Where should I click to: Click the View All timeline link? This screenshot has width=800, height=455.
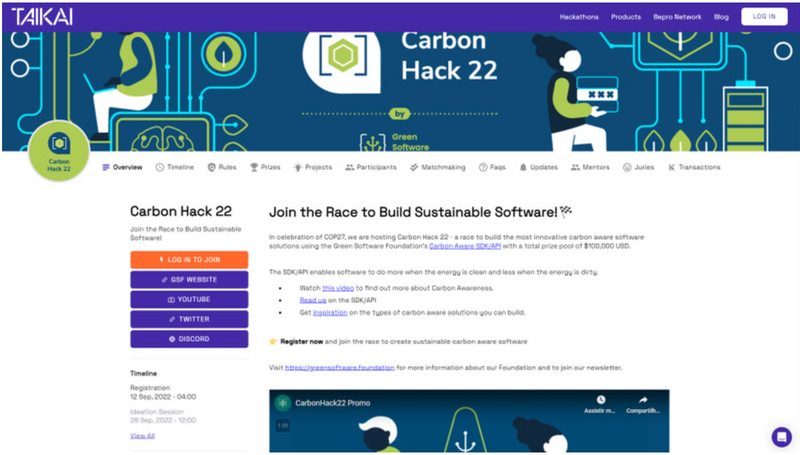pyautogui.click(x=142, y=435)
